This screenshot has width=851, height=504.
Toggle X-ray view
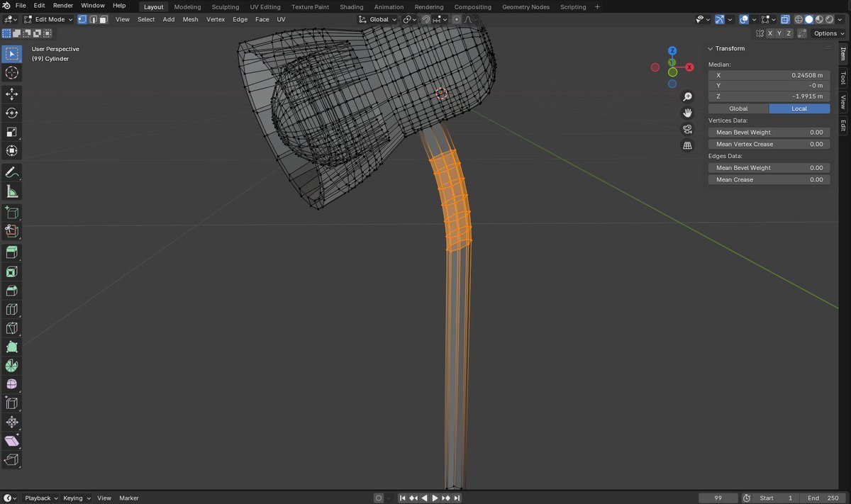(x=785, y=19)
